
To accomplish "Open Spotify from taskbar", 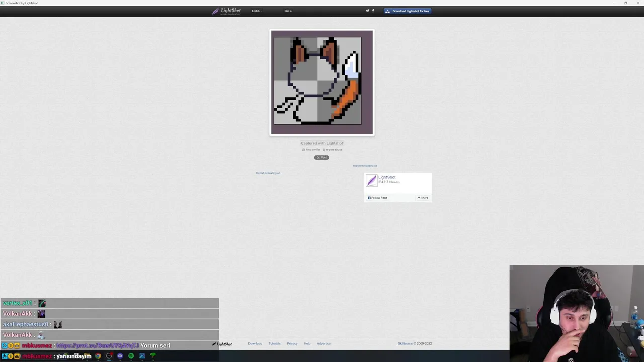I will (131, 356).
